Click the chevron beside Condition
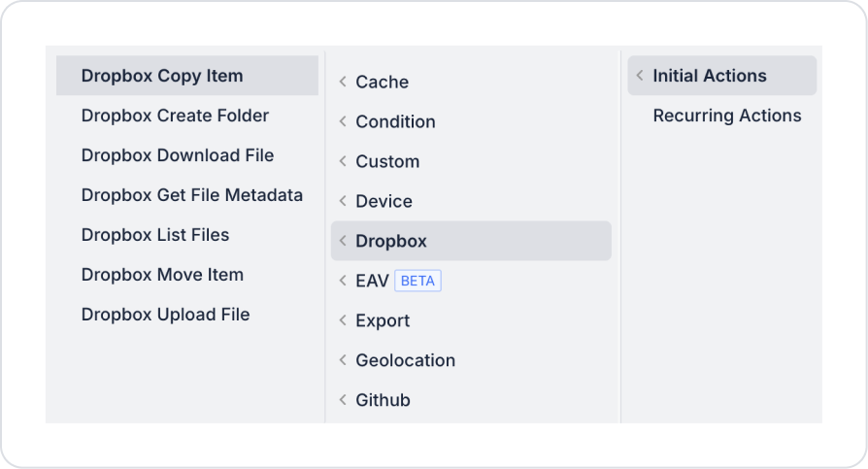The height and width of the screenshot is (469, 868). pos(343,121)
